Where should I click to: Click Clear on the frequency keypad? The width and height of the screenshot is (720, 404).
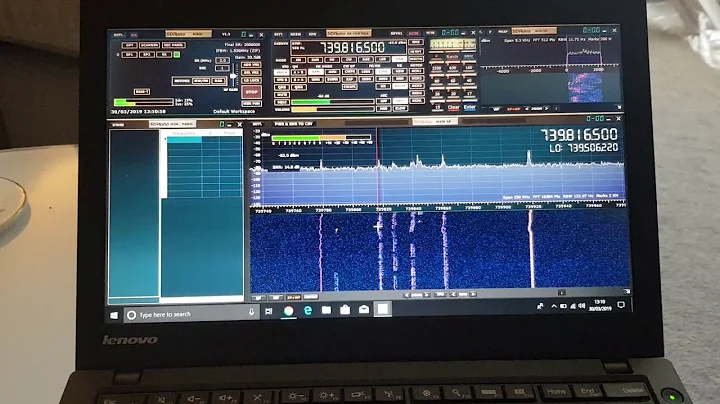(x=454, y=107)
